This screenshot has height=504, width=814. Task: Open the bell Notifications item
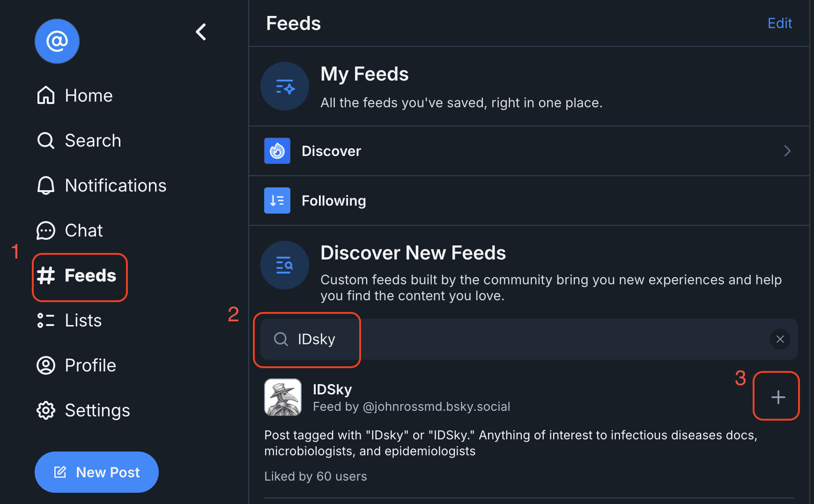[x=102, y=185]
